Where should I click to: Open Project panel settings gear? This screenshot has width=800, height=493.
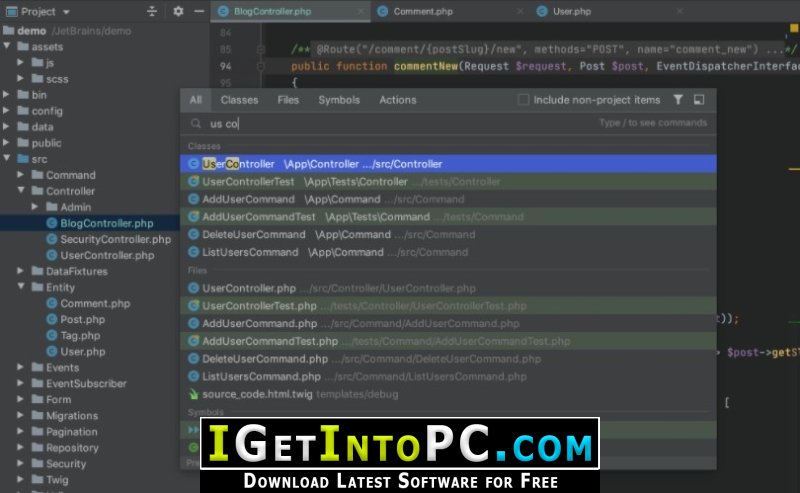point(178,11)
